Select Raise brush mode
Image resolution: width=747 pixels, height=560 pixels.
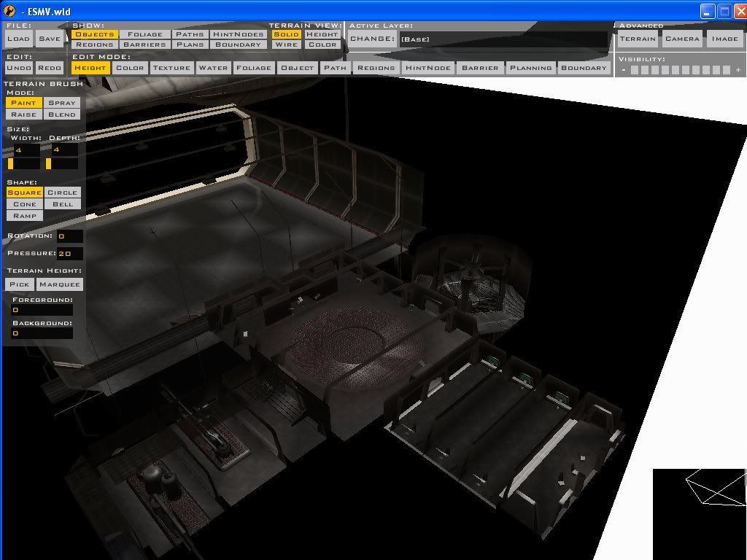tap(24, 114)
